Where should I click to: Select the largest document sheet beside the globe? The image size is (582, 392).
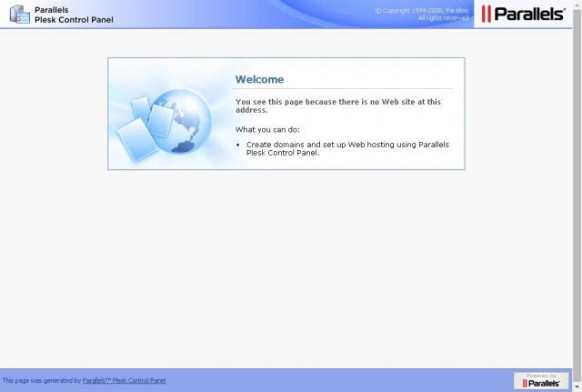(137, 139)
